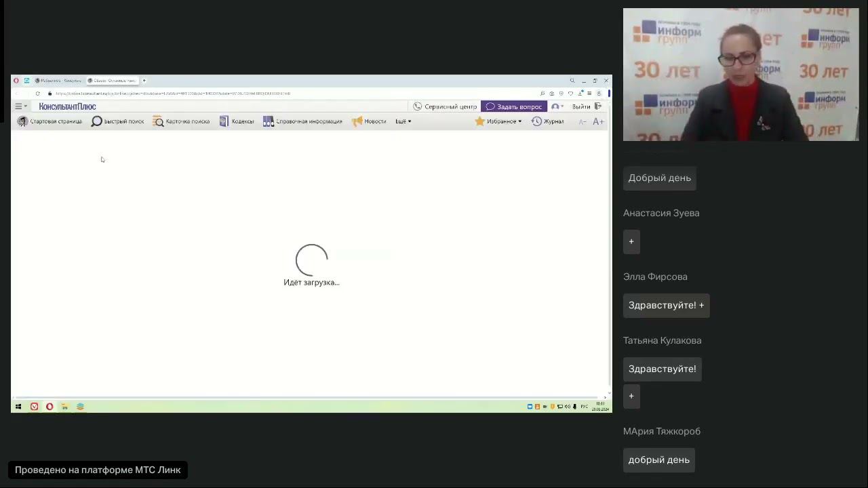Open the Журнал history log
Viewport: 868px width, 488px height.
pos(548,121)
